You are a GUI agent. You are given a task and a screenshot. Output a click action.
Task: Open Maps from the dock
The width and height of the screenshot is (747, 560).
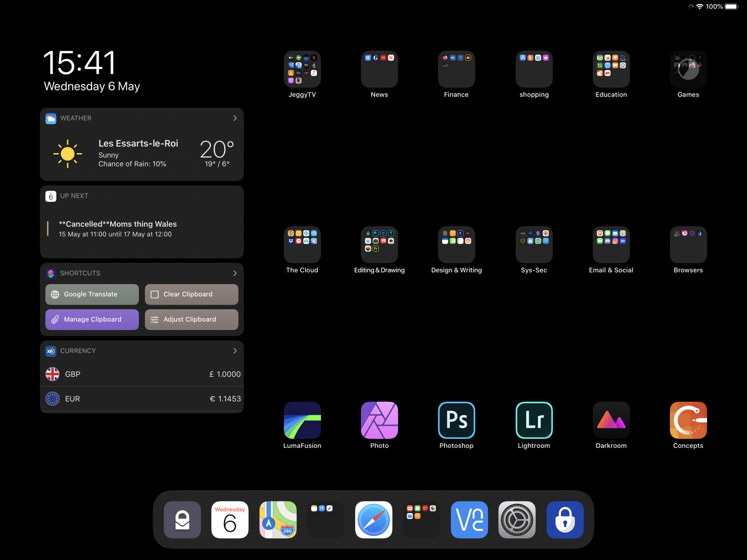point(278,520)
